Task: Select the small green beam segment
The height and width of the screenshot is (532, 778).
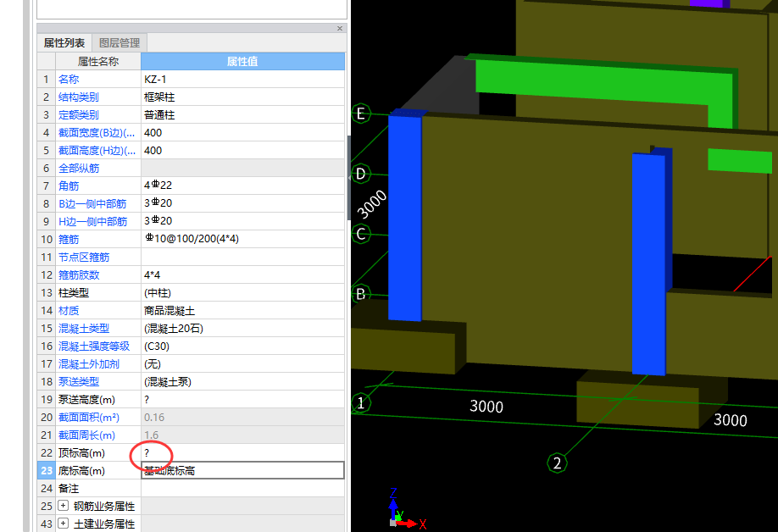Action: (740, 161)
